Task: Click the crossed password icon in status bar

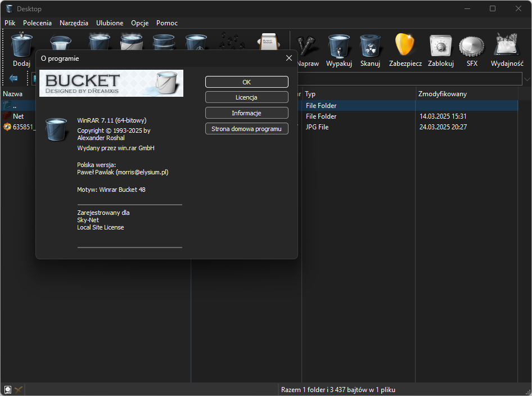Action: click(19, 390)
